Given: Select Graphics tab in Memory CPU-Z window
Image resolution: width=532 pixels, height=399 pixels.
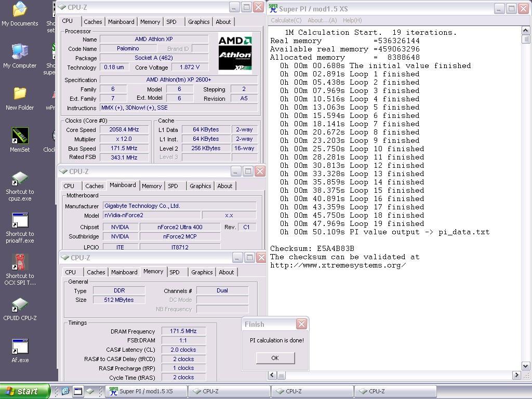Looking at the screenshot, I should [202, 272].
